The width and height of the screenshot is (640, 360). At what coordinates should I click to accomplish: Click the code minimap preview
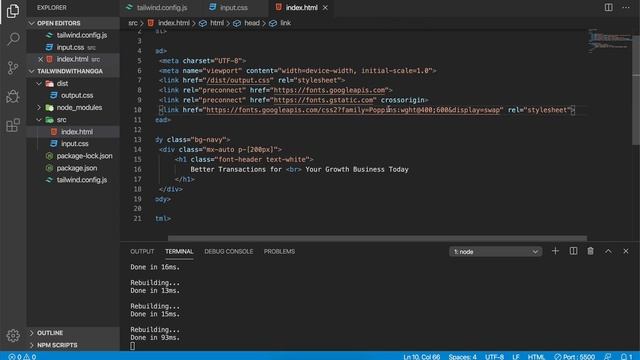[609, 41]
